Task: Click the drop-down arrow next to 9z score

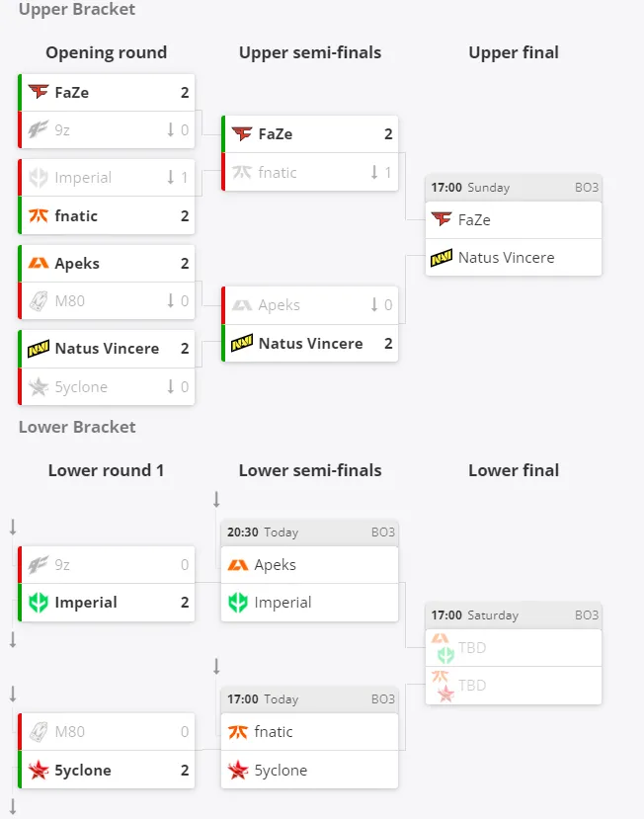Action: (170, 129)
